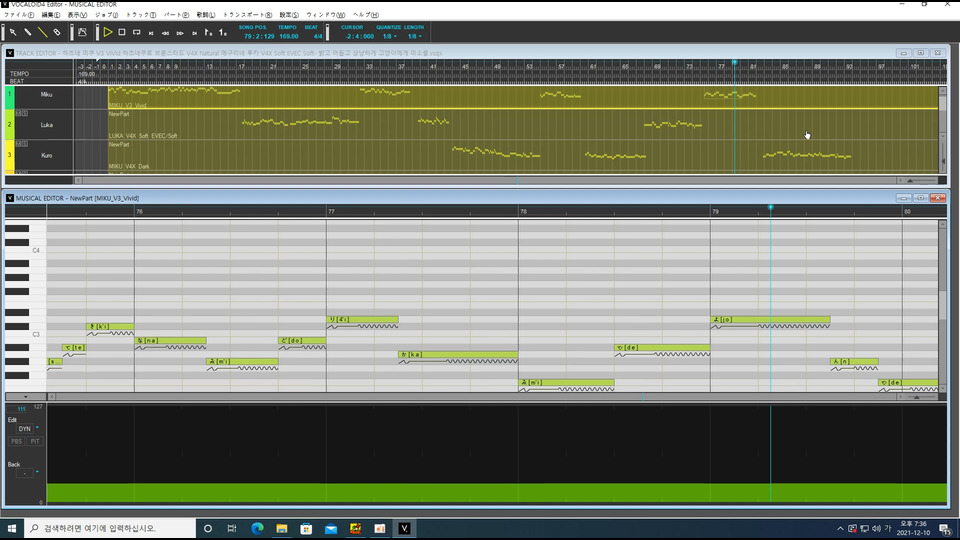
Task: Solo the Luka track with S button
Action: [24, 113]
